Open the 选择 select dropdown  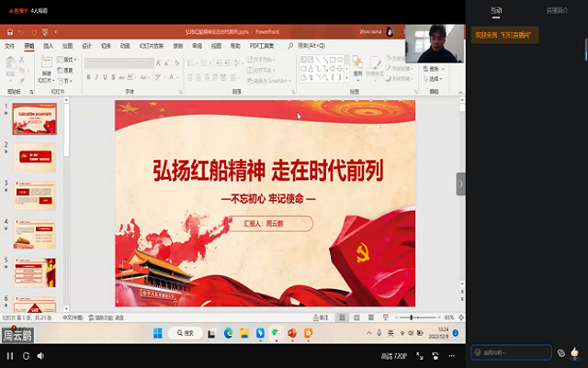(433, 79)
